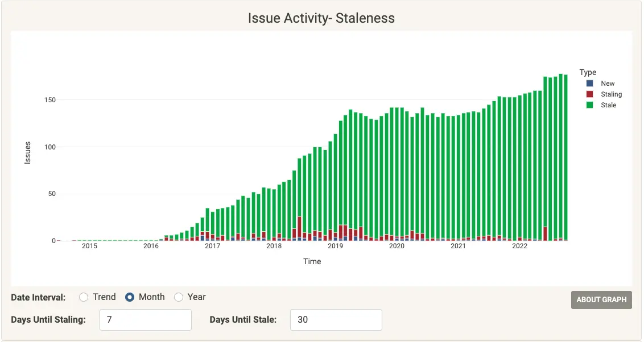Click the Days Until Stale input field
The image size is (644, 342).
(x=336, y=320)
